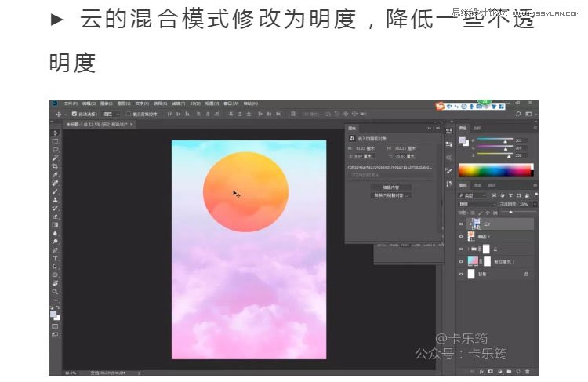
Task: Select the Crop tool
Action: point(55,166)
